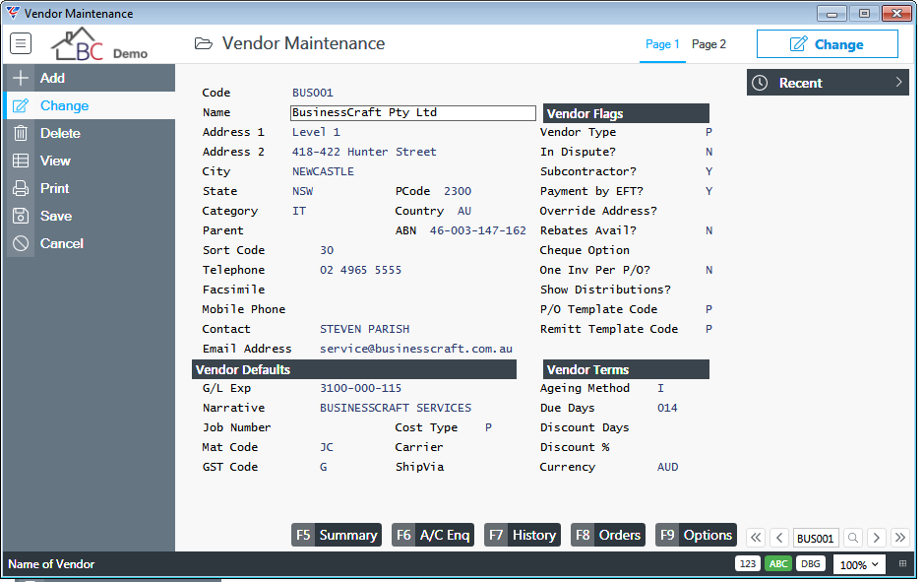Open the F8 Orders function

pos(608,535)
